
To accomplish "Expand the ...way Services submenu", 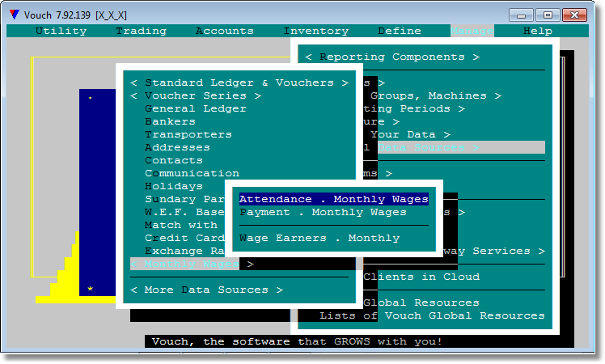I will 494,251.
